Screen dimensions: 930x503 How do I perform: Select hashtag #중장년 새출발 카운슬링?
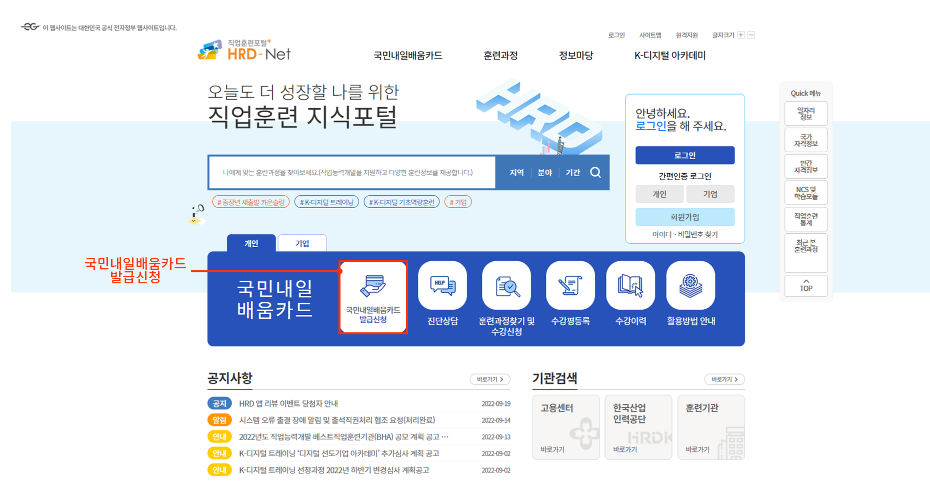click(x=251, y=202)
